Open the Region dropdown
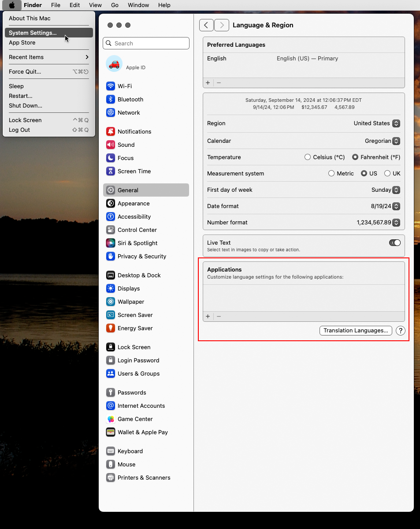420x529 pixels. click(x=395, y=123)
